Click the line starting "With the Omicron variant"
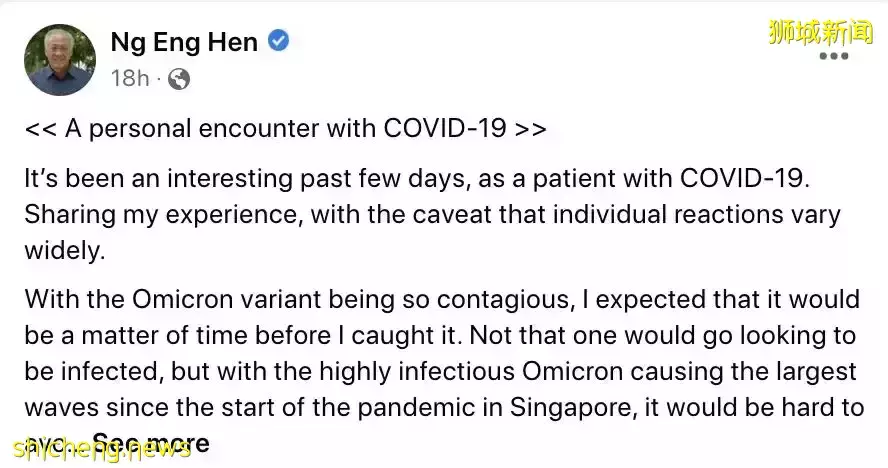The width and height of the screenshot is (888, 468). coord(440,300)
